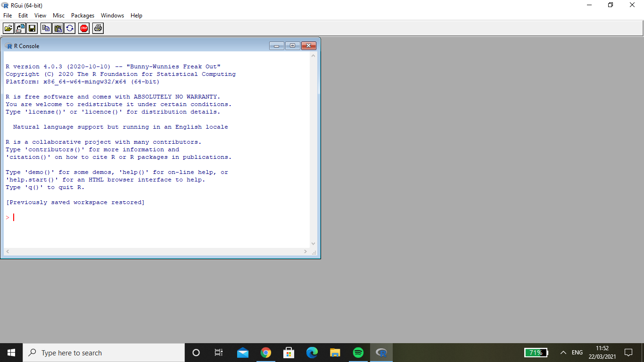Maximize the R Console child window

[292, 46]
